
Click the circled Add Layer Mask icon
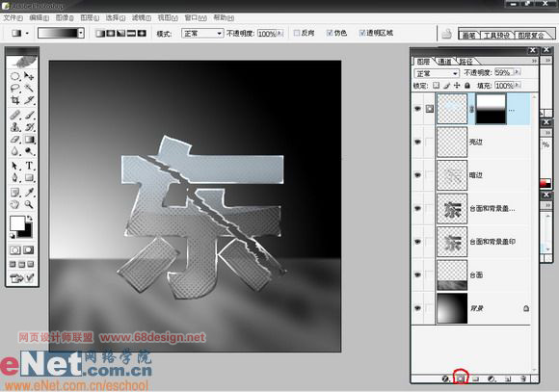[461, 379]
